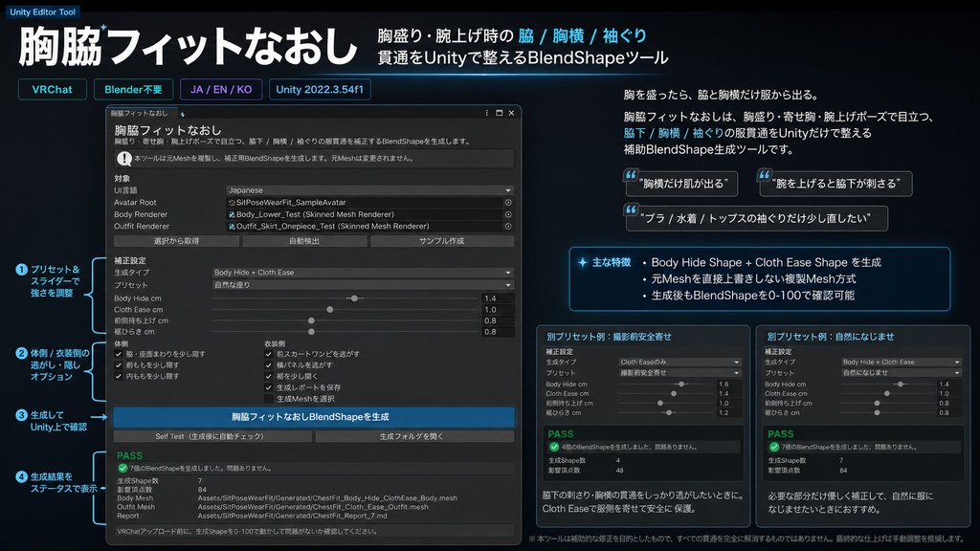Click the VRChat tag badge
Screen dimensions: 980x551
click(53, 89)
